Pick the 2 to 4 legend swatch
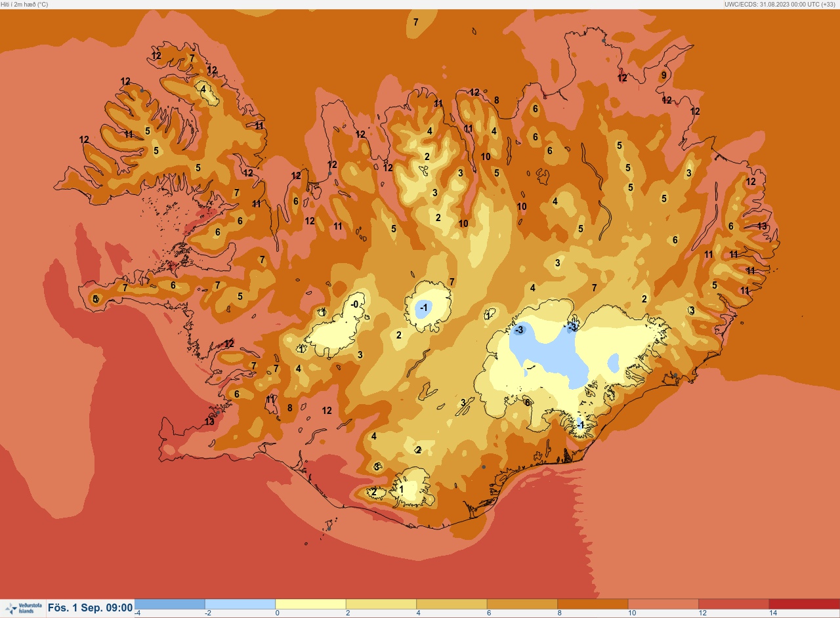840x618 pixels. 381,604
